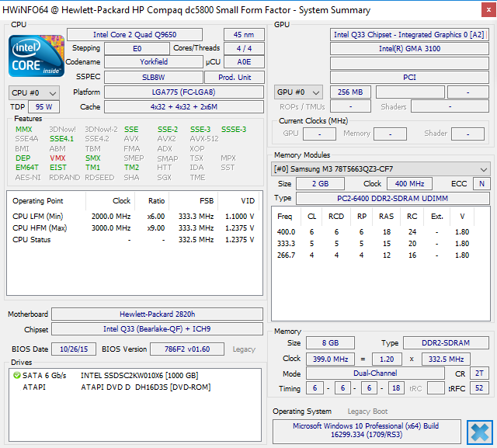Image resolution: width=497 pixels, height=448 pixels.
Task: Click the cache 4x32 + 4x32 + 2x6M value
Action: click(x=184, y=107)
